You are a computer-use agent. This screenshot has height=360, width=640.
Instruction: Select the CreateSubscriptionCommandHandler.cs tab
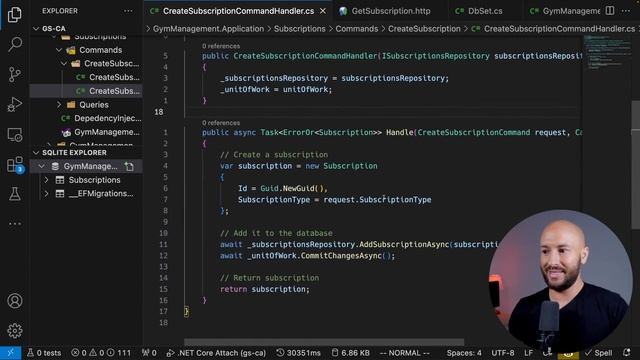[238, 11]
